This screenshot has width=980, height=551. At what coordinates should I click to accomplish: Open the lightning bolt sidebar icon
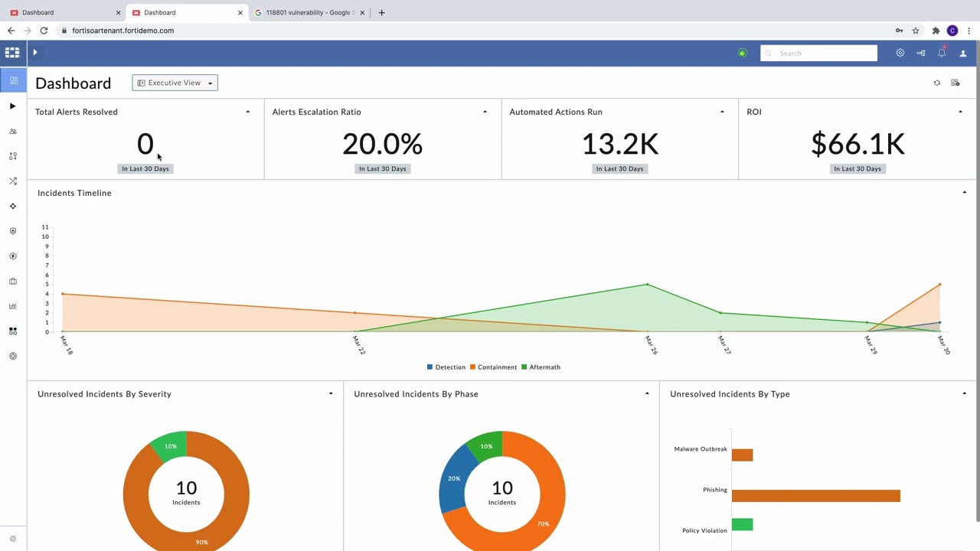click(13, 256)
